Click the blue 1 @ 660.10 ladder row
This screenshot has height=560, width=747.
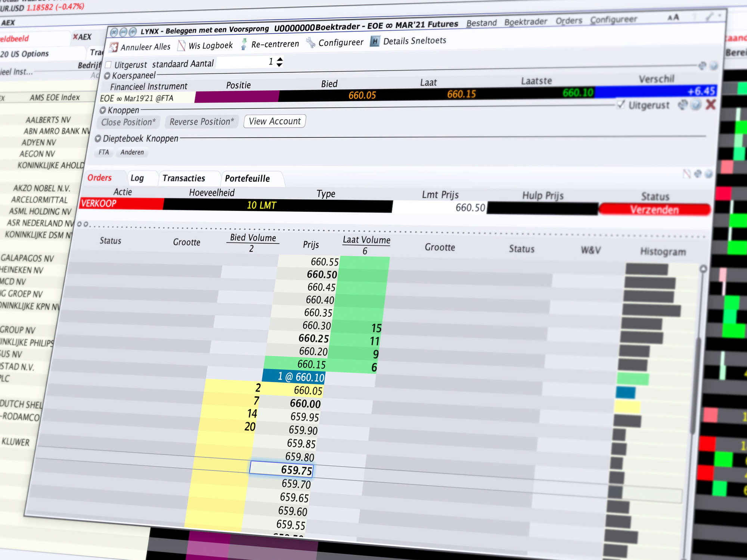point(294,376)
